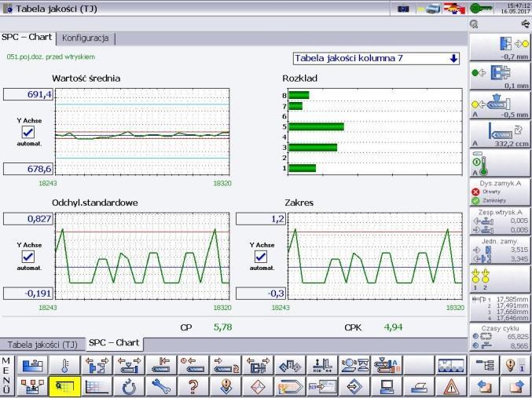Open the alarm lamp info icon
Image resolution: width=532 pixels, height=398 pixels.
pos(515,365)
